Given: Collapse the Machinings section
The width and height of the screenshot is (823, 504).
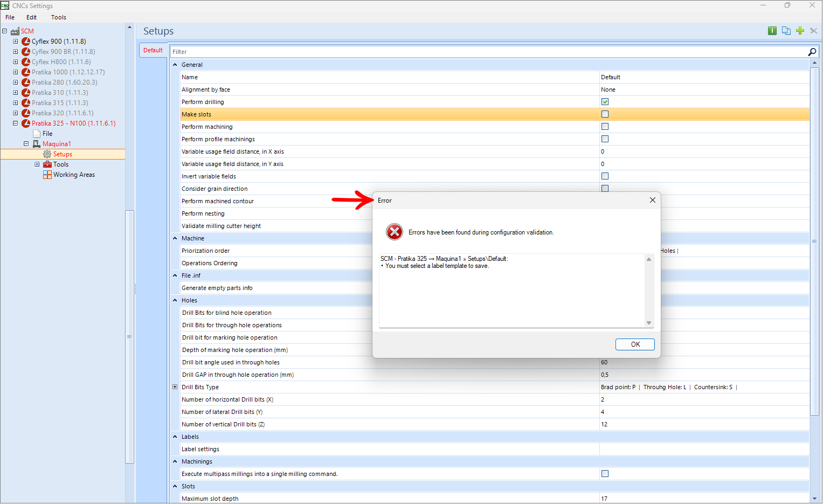Looking at the screenshot, I should tap(175, 461).
